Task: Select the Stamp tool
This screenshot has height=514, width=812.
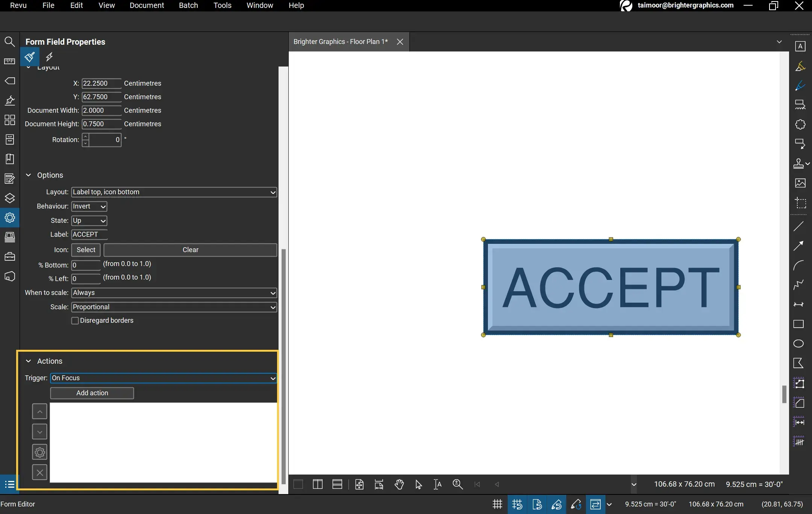Action: (x=798, y=163)
